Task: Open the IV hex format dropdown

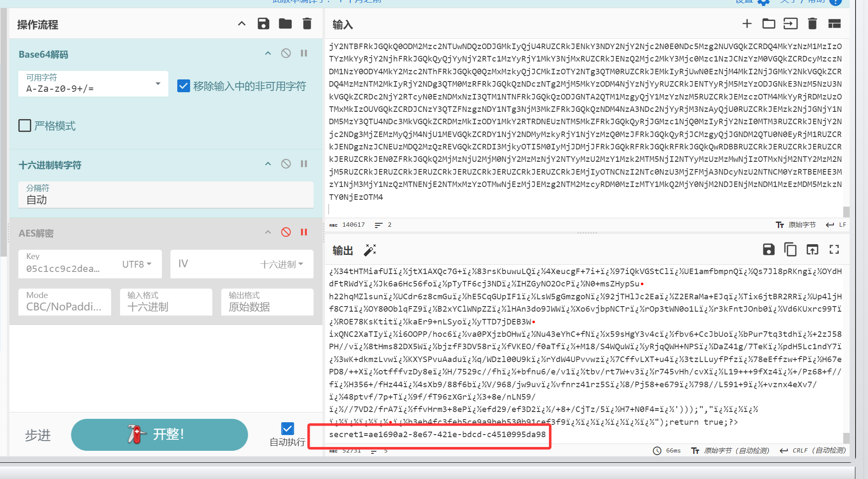Action: coord(282,264)
